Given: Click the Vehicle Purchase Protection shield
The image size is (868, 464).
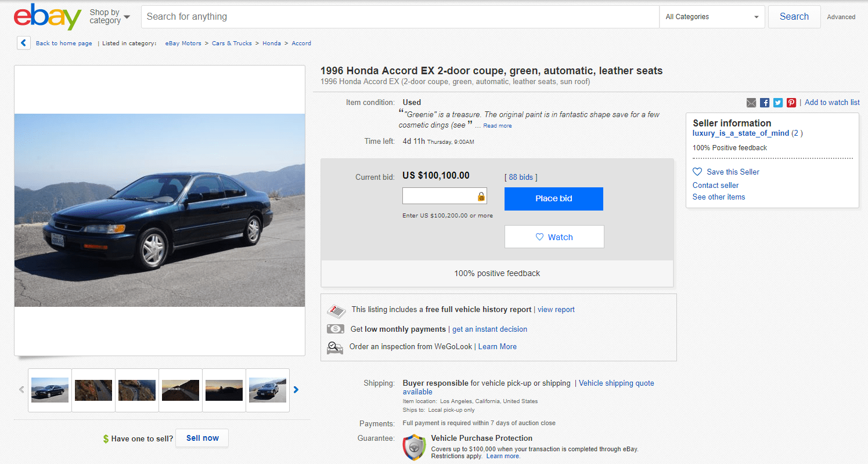Looking at the screenshot, I should pos(414,447).
